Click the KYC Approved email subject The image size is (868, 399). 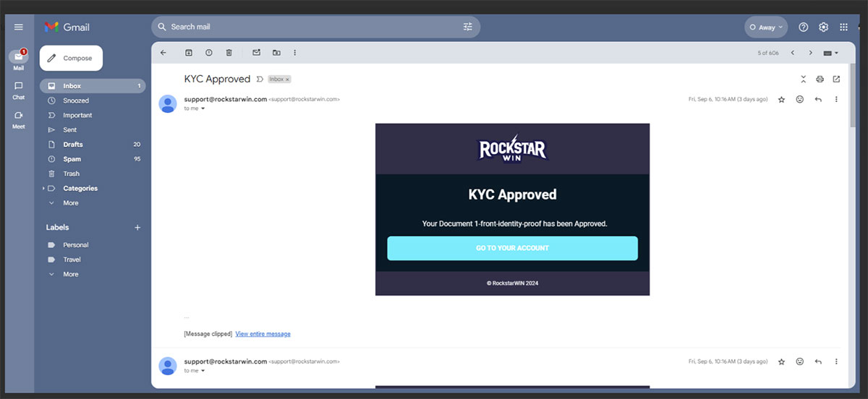[x=217, y=79]
